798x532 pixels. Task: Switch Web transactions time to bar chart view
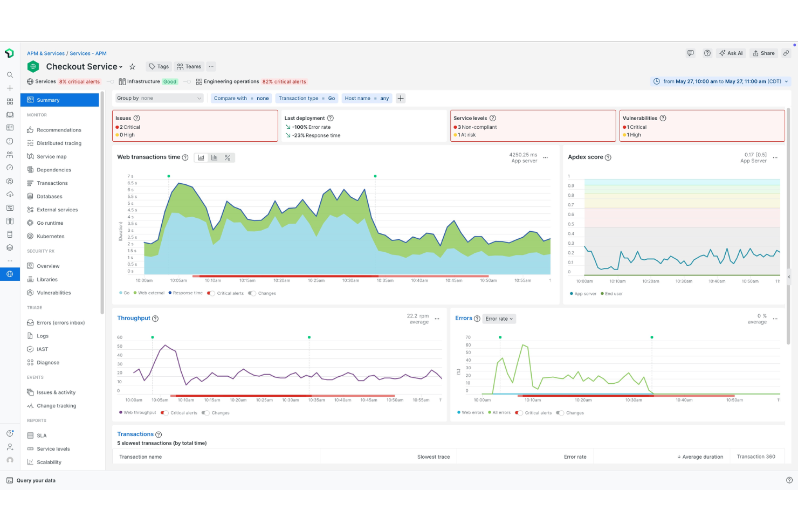pos(214,157)
